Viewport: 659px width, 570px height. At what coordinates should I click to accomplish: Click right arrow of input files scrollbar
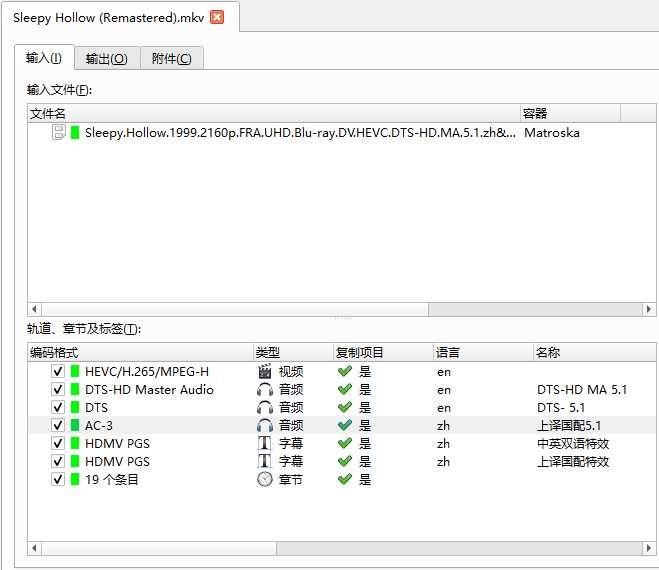[649, 309]
